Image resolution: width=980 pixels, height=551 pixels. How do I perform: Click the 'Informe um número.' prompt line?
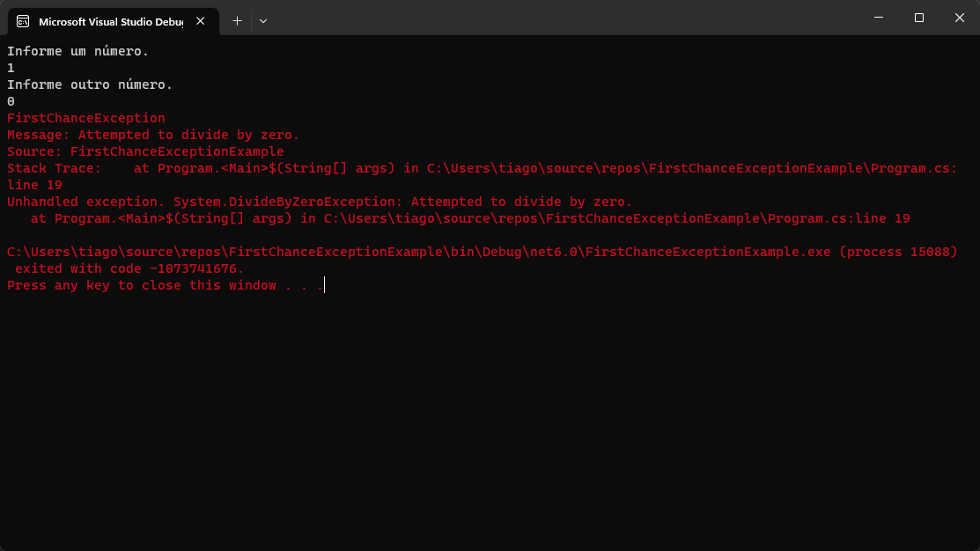point(78,51)
